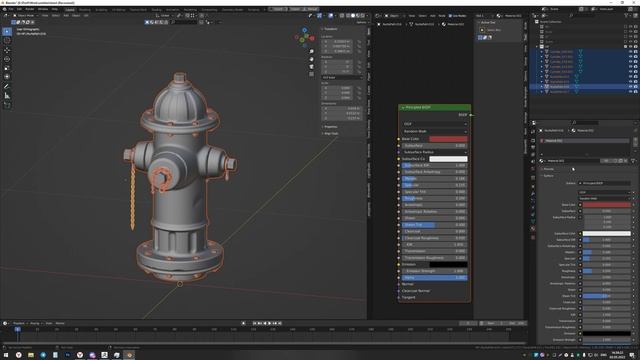The width and height of the screenshot is (640, 360).
Task: Expand the Preview panel in material properties
Action: click(548, 169)
